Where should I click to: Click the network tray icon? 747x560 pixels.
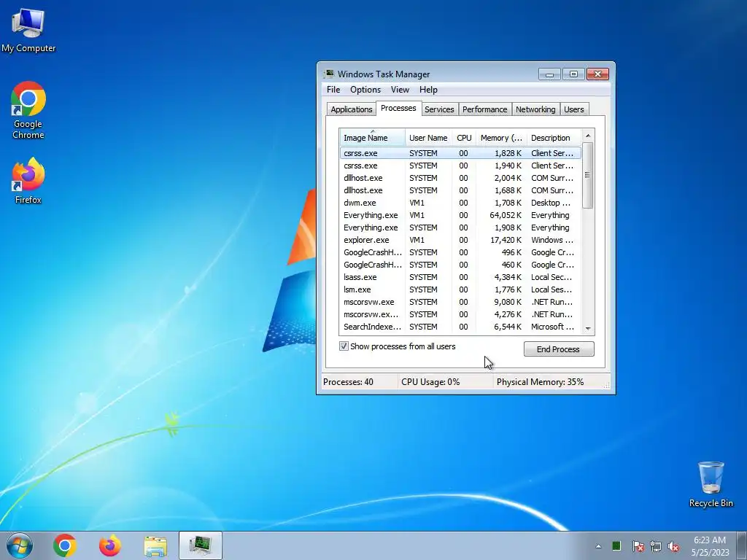[x=656, y=546]
